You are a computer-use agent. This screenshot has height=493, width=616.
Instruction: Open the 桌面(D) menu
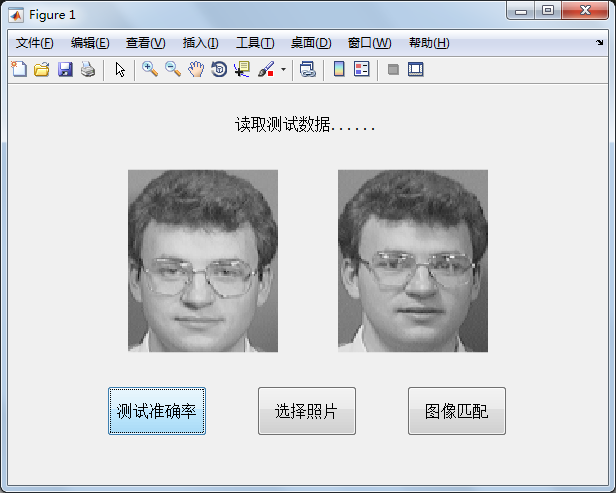311,43
